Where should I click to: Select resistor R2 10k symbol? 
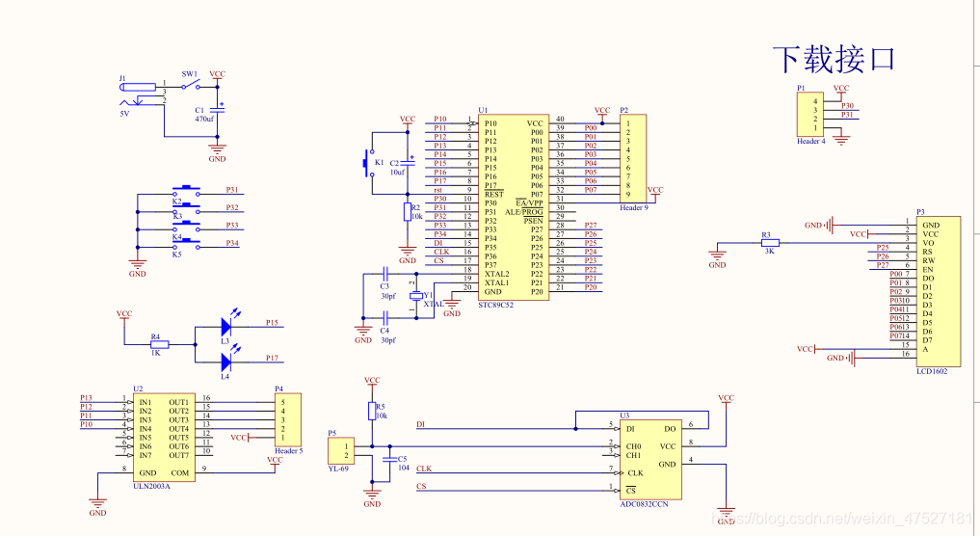click(x=408, y=211)
